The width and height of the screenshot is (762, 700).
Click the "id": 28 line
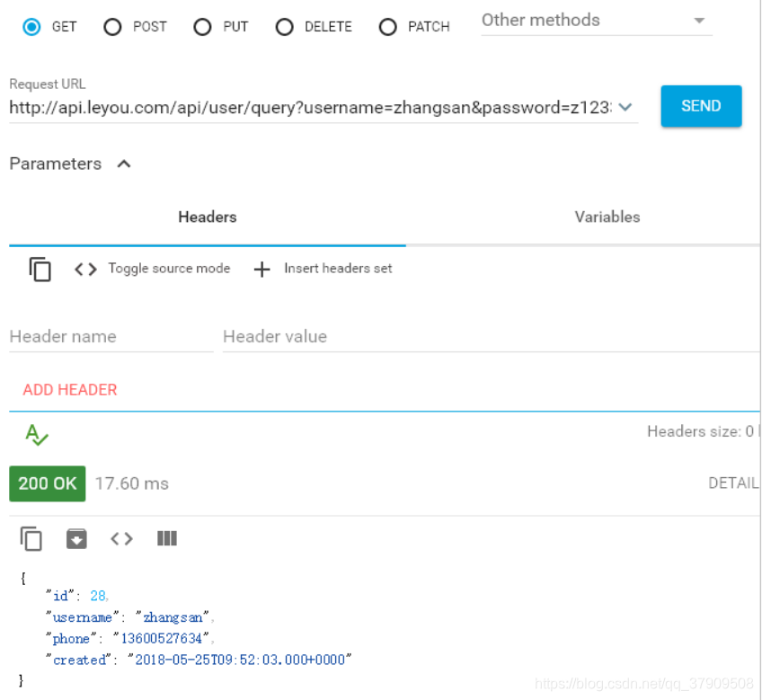click(76, 596)
